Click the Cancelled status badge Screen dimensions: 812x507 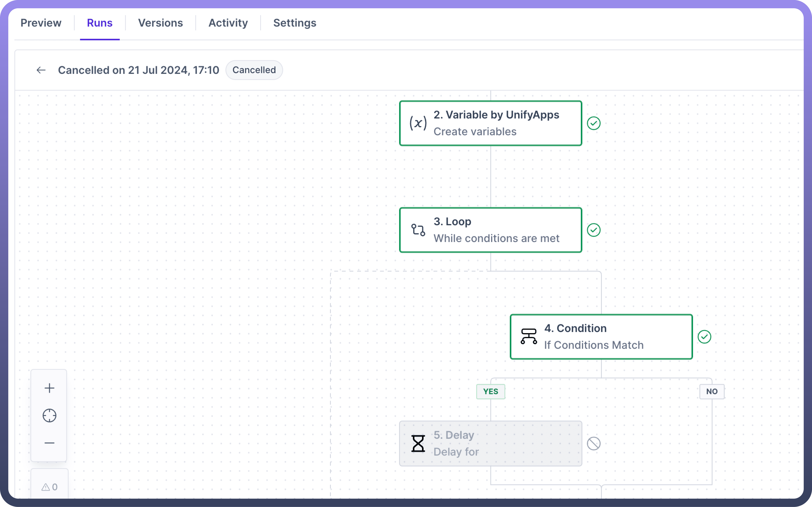254,70
